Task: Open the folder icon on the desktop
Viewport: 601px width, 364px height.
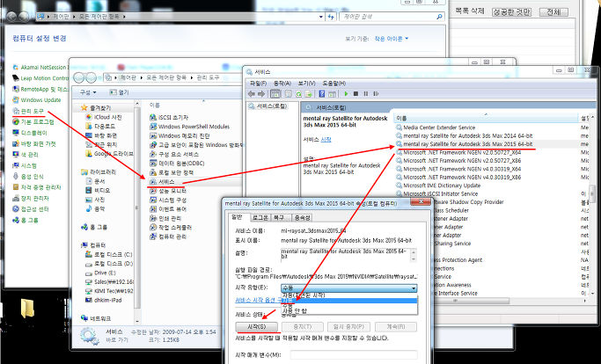Action: [27, 309]
